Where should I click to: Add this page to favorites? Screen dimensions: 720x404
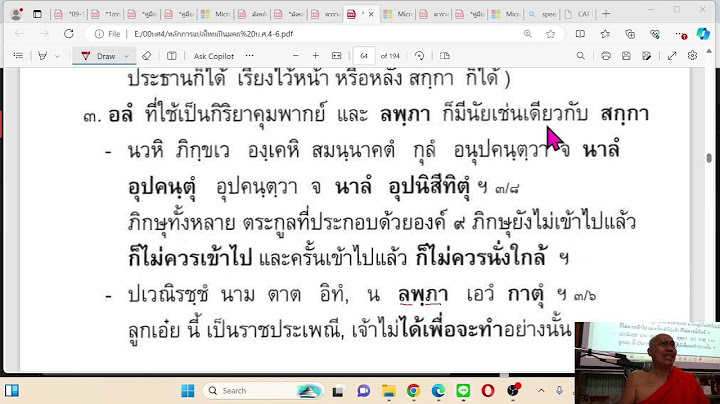[551, 34]
